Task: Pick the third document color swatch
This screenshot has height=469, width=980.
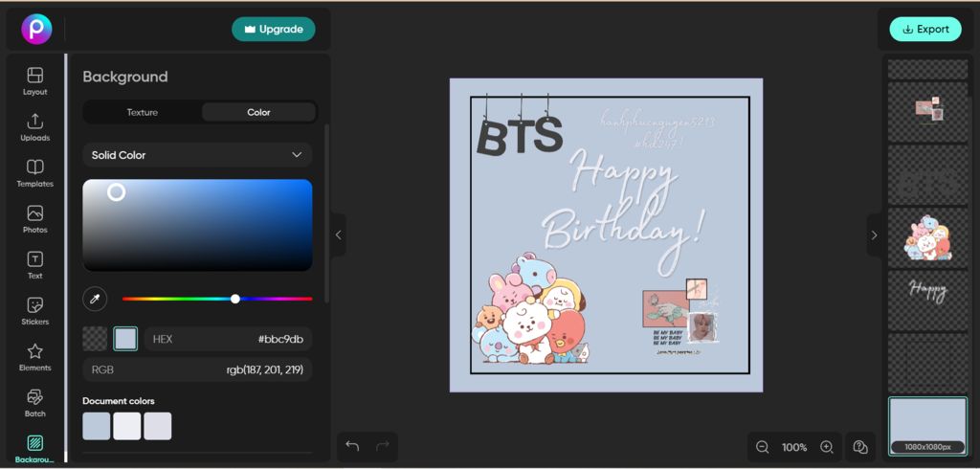Action: pyautogui.click(x=158, y=426)
